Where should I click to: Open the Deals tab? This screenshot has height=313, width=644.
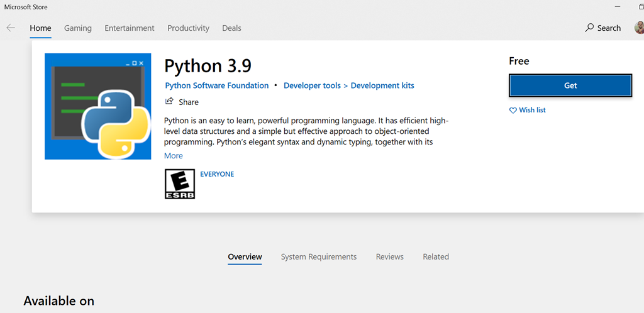coord(231,28)
